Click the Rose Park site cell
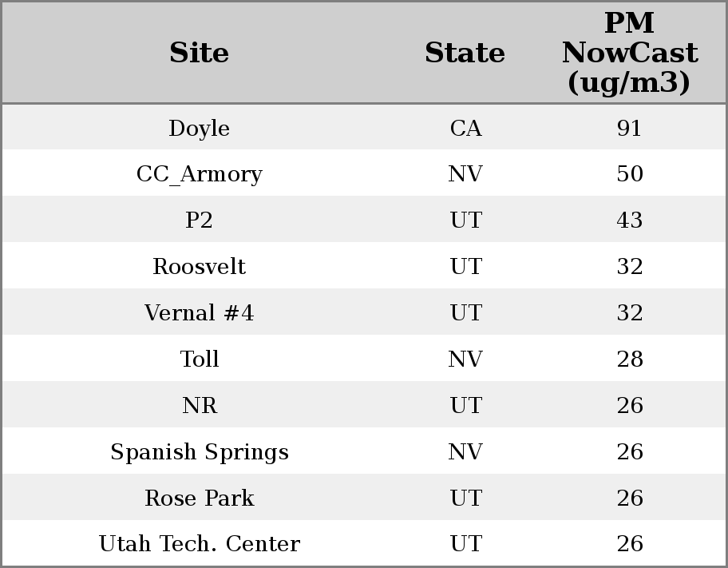This screenshot has height=568, width=728. point(200,498)
